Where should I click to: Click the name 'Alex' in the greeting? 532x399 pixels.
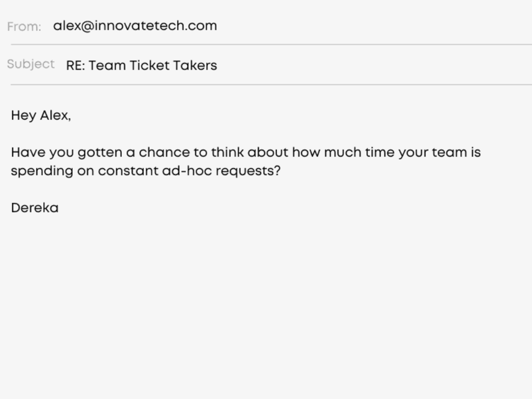55,115
